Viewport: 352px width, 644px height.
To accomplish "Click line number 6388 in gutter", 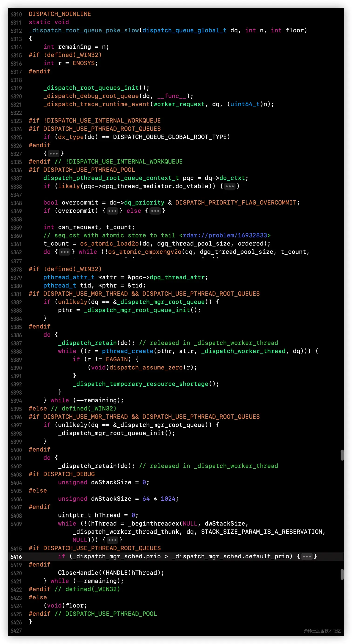I will 16,352.
